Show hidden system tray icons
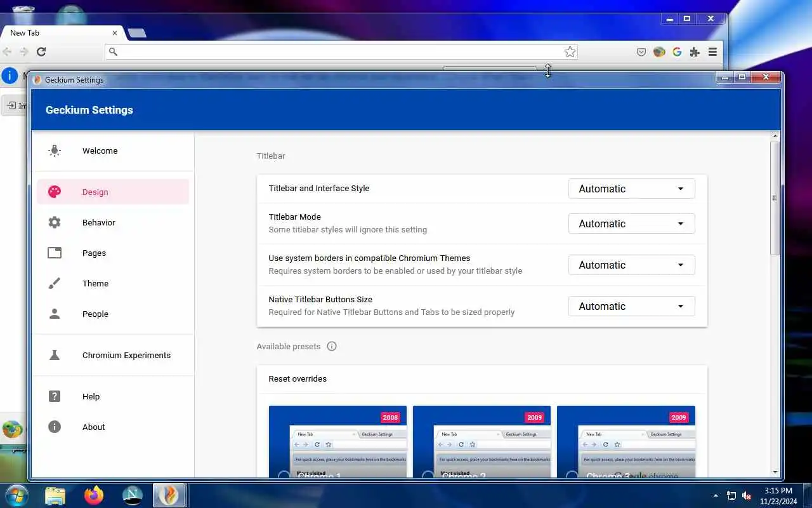This screenshot has width=812, height=508. pos(716,495)
